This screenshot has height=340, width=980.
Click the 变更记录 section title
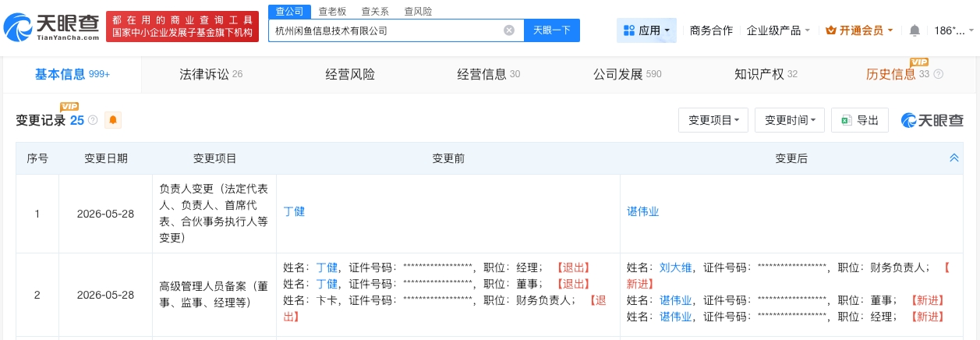coord(41,120)
